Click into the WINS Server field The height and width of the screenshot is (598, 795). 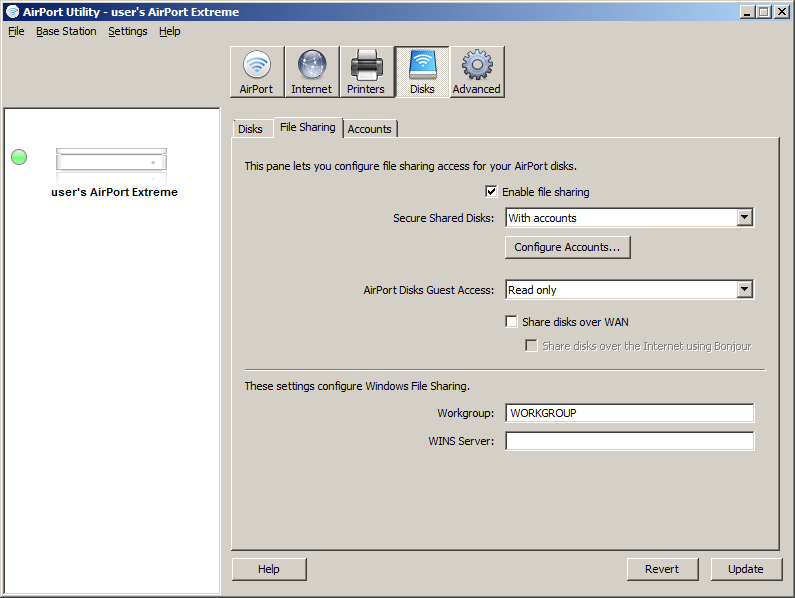tap(630, 441)
